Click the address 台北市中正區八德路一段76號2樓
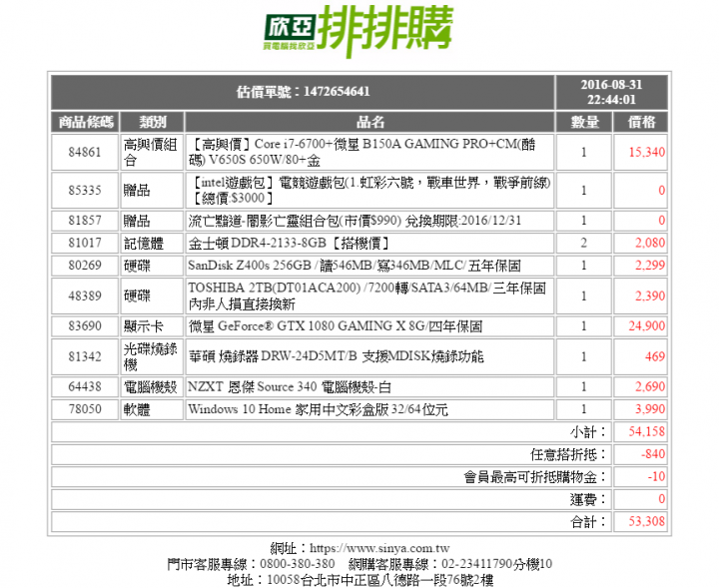The height and width of the screenshot is (588, 719). click(x=397, y=580)
